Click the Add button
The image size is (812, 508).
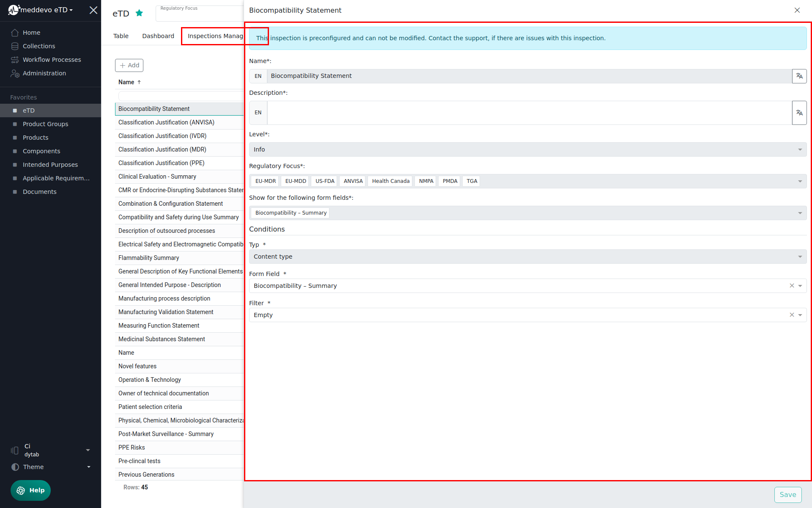point(129,65)
